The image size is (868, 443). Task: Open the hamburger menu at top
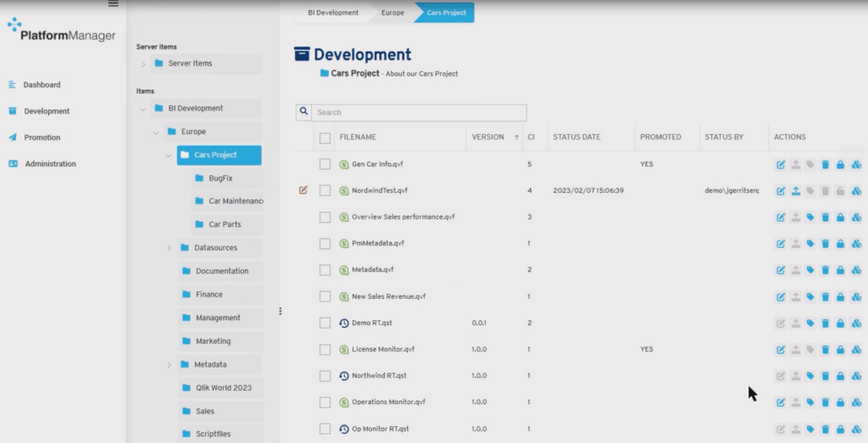click(114, 4)
